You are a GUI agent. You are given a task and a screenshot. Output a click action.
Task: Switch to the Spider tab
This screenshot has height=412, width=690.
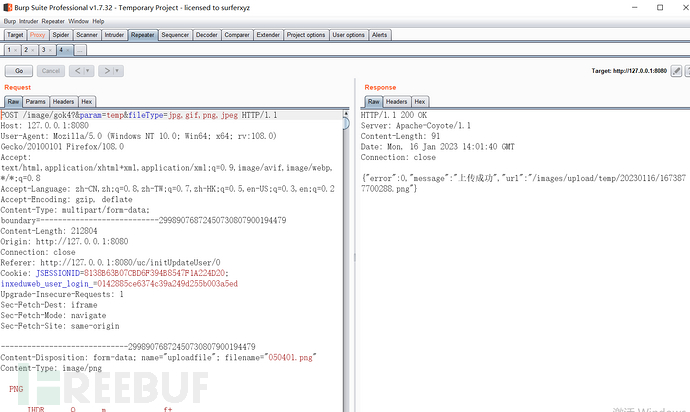pyautogui.click(x=61, y=35)
